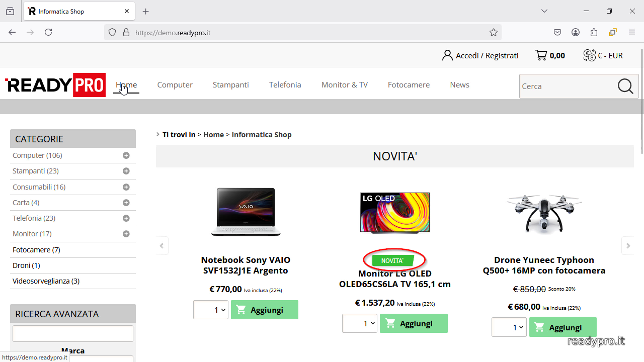Viewport: 644px width, 362px height.
Task: Add Yuneec Typhoon drone to cart
Action: pos(562,327)
